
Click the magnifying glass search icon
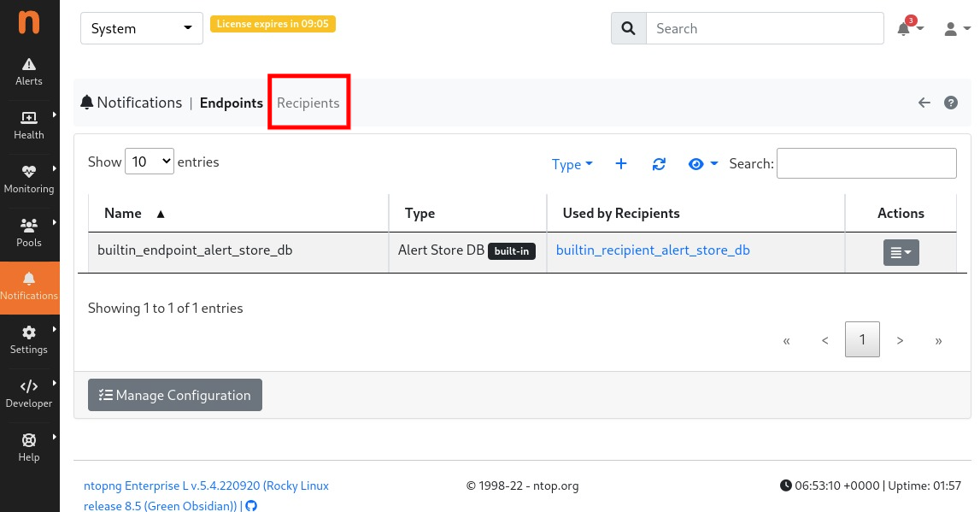[628, 28]
